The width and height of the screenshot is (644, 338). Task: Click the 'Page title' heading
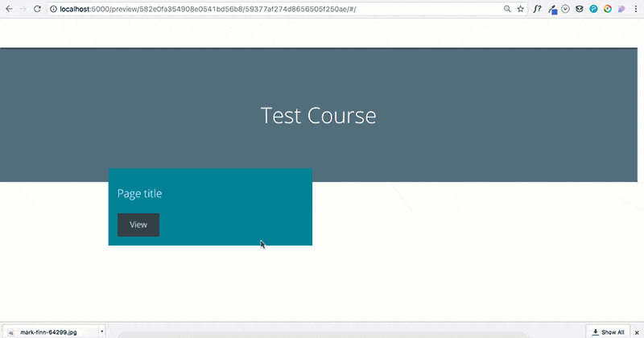click(139, 193)
